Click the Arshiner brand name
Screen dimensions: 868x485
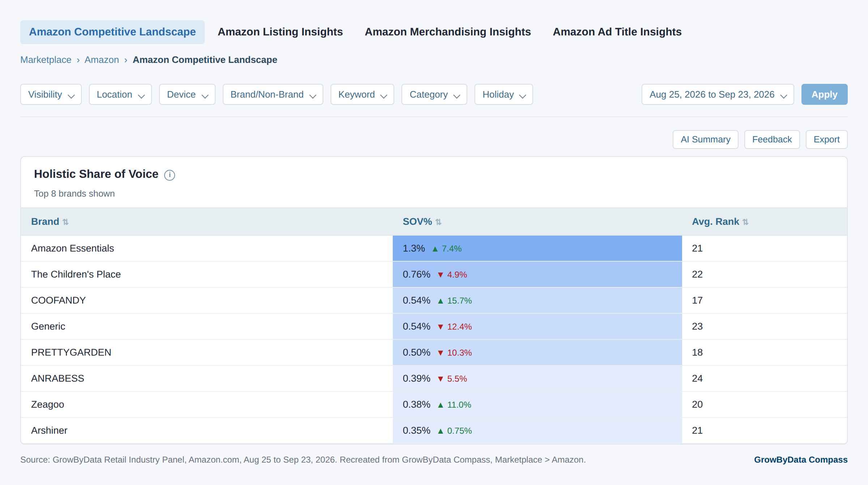[x=49, y=430]
